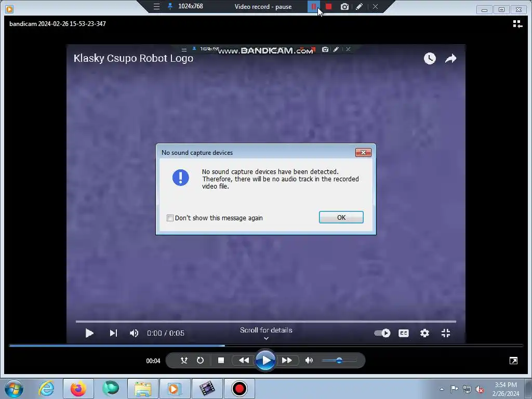The width and height of the screenshot is (532, 399).
Task: Exit fullscreen in the YouTube player
Action: (446, 333)
